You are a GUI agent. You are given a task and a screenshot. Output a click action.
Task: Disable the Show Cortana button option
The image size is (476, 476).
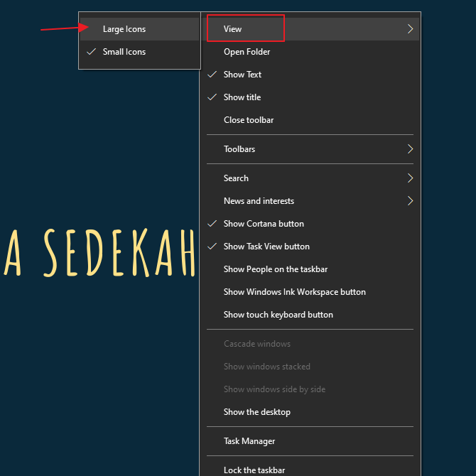tap(264, 224)
